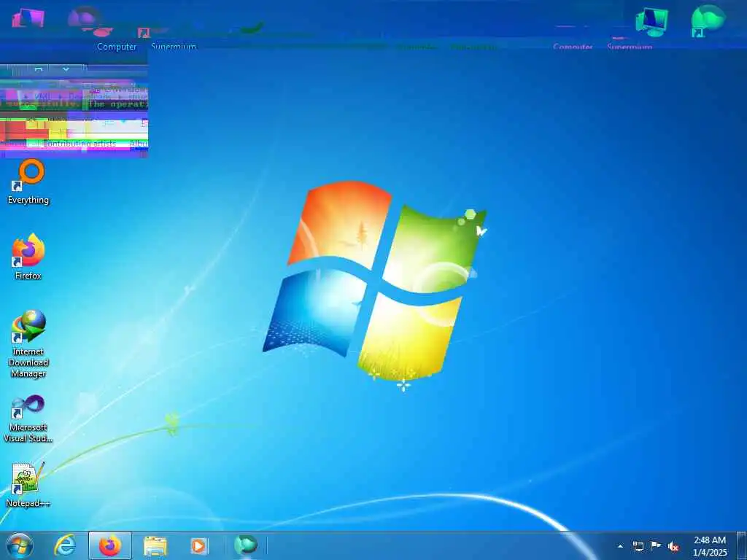
Task: Open the network status tray icon
Action: 638,546
